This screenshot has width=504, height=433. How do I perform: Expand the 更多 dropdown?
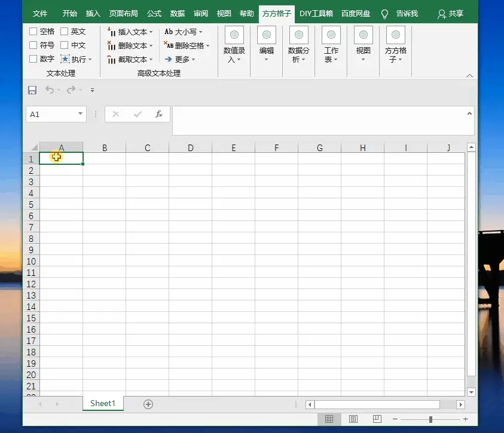pyautogui.click(x=184, y=59)
